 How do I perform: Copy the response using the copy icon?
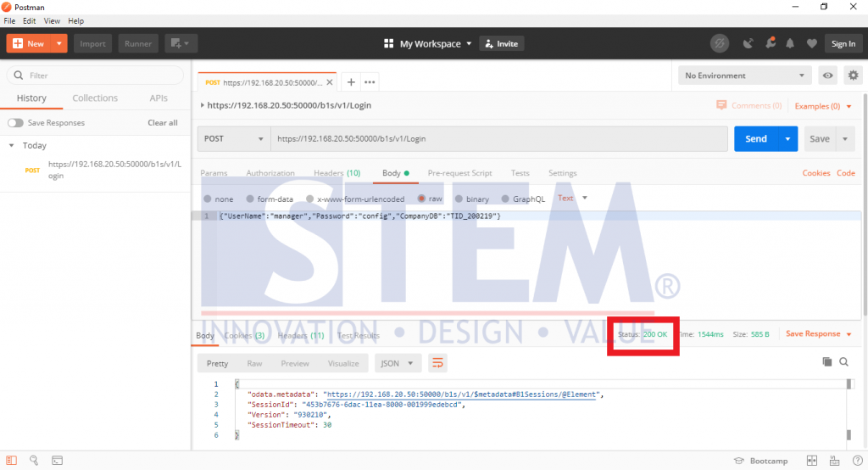point(827,362)
